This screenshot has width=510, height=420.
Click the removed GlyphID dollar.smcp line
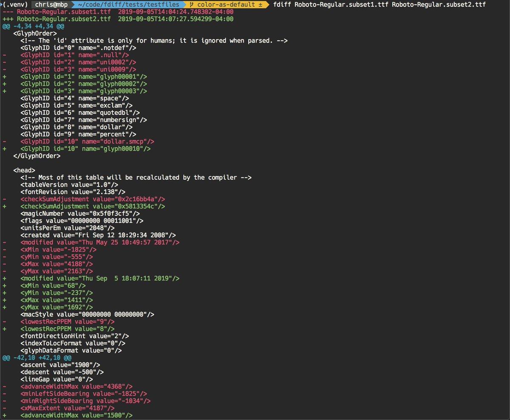coord(87,142)
